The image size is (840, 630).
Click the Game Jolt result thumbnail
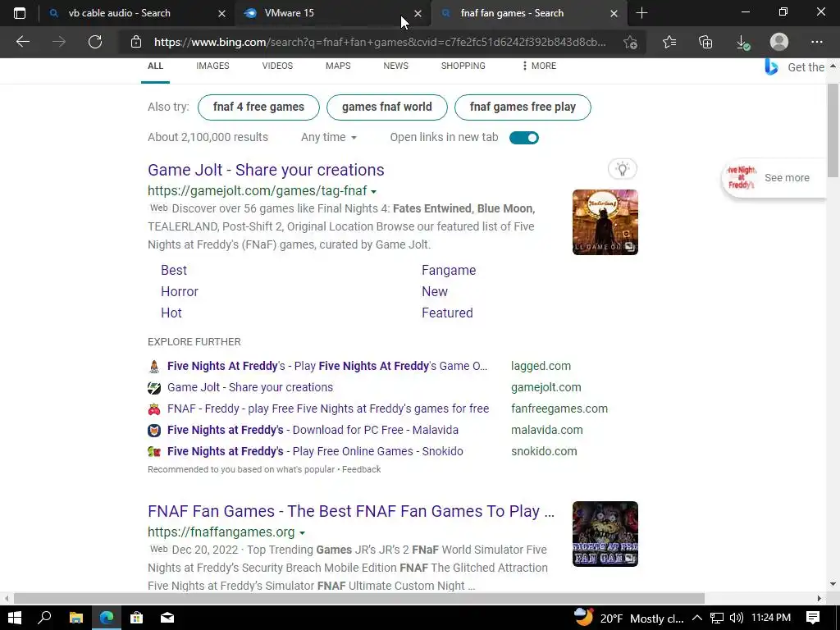point(605,222)
